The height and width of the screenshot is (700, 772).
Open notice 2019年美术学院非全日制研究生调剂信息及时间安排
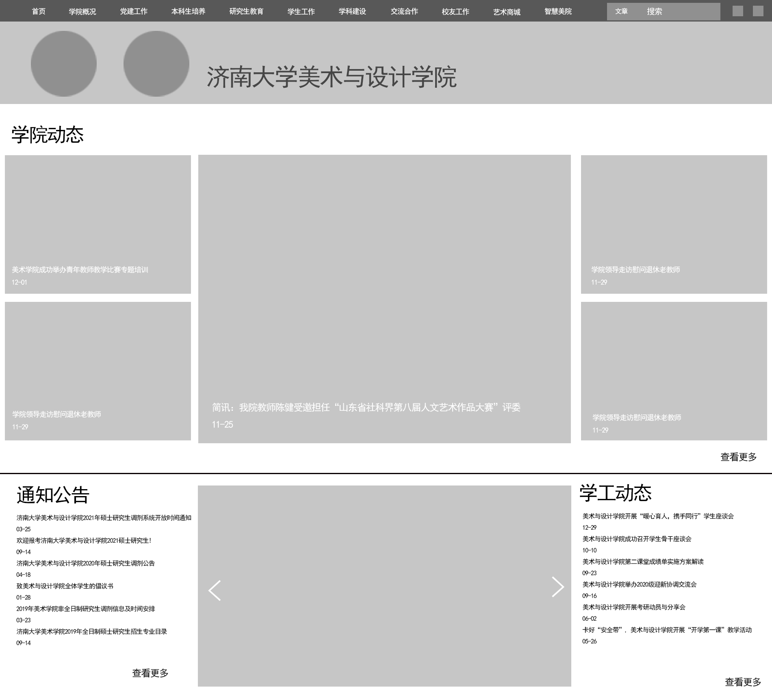click(x=86, y=609)
